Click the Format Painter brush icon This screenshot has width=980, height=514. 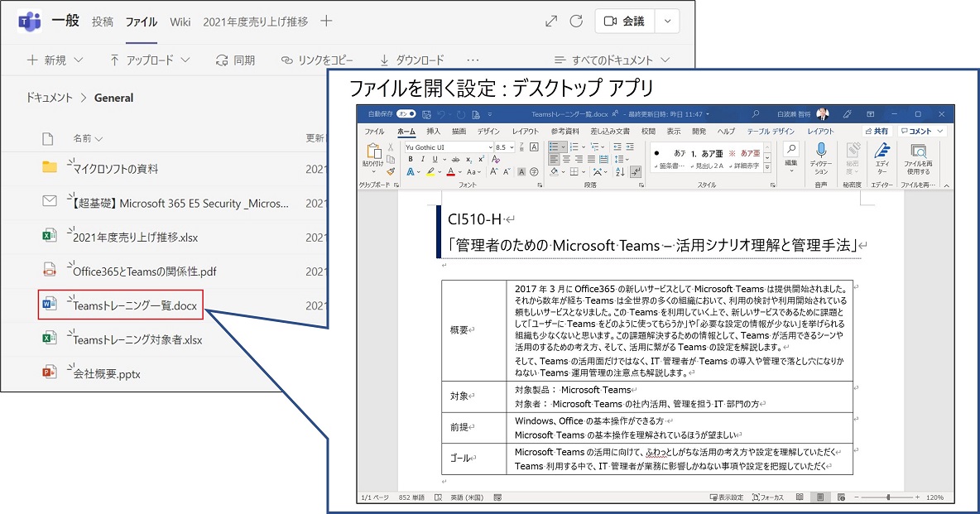pyautogui.click(x=392, y=171)
